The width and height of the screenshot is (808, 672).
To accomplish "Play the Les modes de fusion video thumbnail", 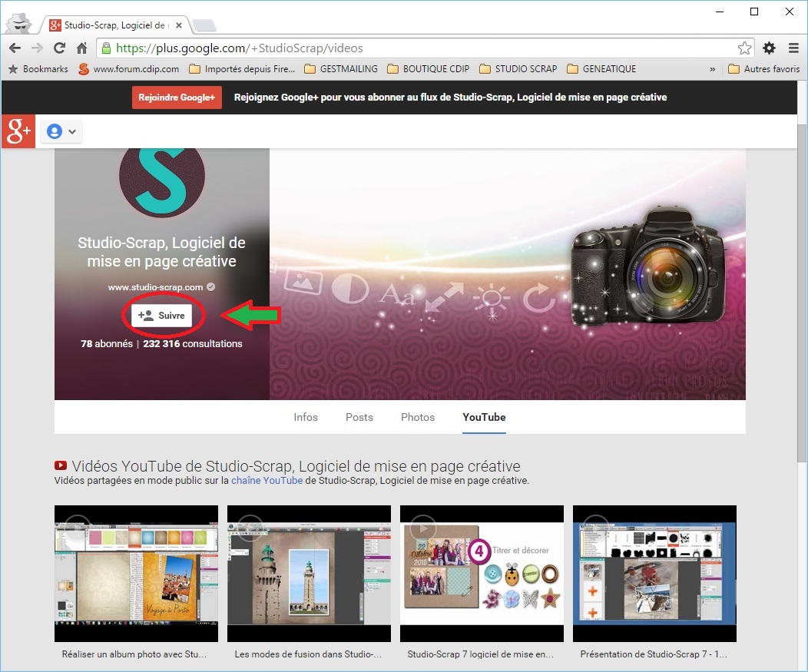I will pyautogui.click(x=309, y=574).
